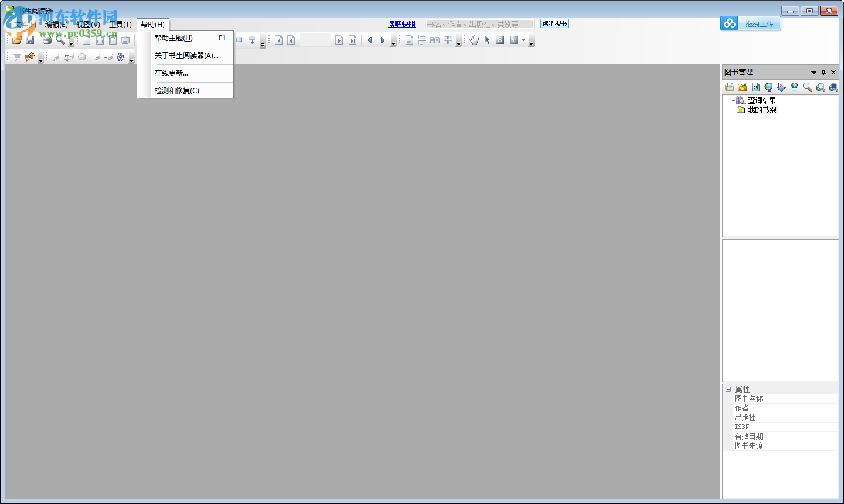Click the blue gear settings icon
844x504 pixels.
pos(121,57)
